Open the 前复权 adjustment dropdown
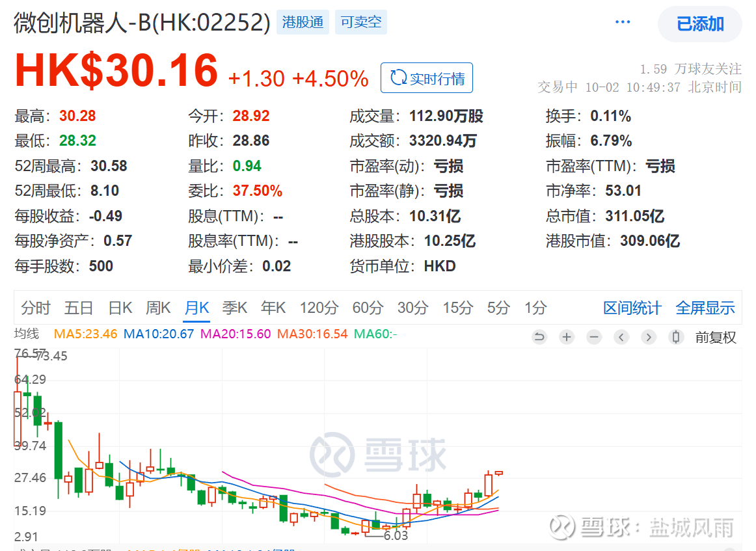The height and width of the screenshot is (551, 756). [716, 338]
